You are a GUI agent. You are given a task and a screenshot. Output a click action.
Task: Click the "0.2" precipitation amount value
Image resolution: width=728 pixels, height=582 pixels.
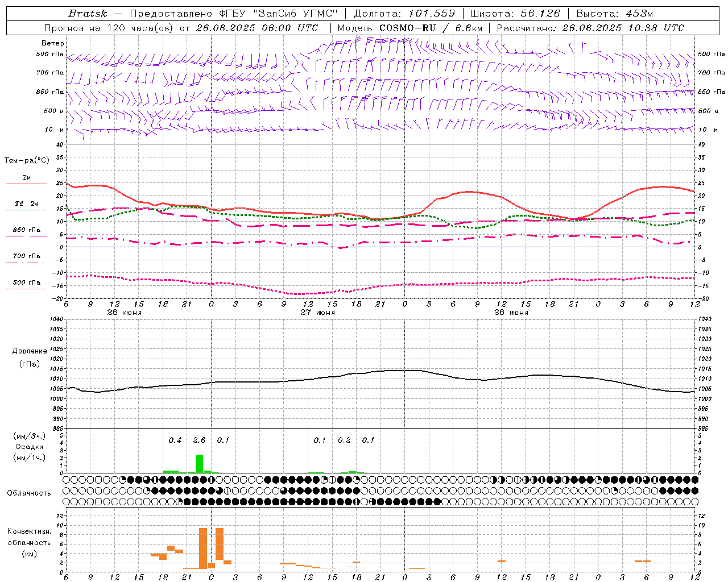(344, 440)
